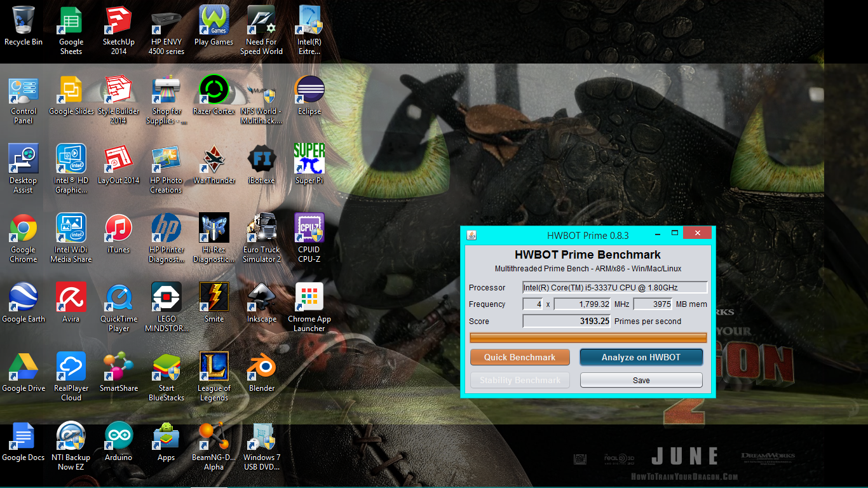Click the Google Docs icon
Image resolution: width=868 pixels, height=488 pixels.
tap(24, 436)
